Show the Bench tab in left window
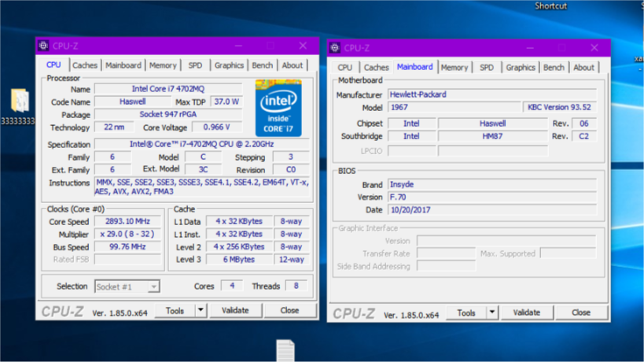Image resolution: width=644 pixels, height=362 pixels. click(262, 65)
